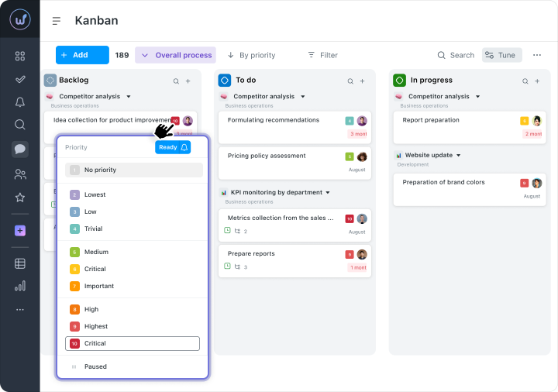Click the green Medium priority swatch

click(74, 252)
